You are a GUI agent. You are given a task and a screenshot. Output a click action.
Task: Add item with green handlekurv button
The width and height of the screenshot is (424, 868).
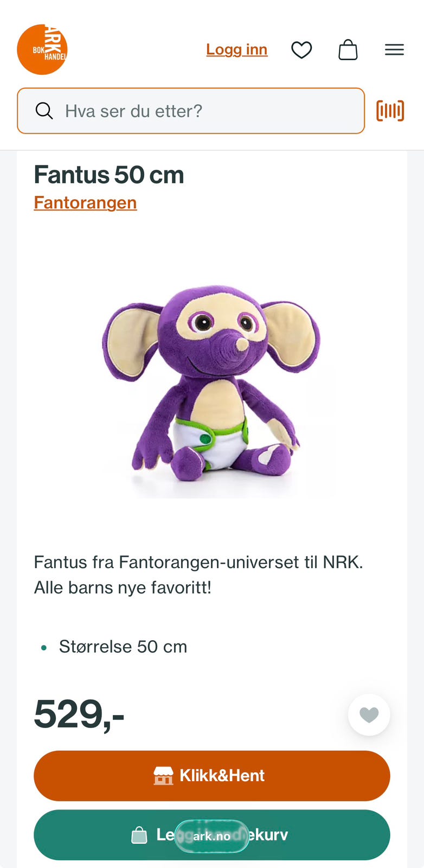coord(212,835)
